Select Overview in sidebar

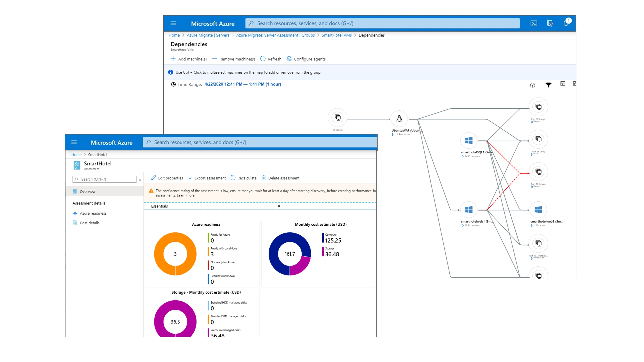pyautogui.click(x=104, y=191)
